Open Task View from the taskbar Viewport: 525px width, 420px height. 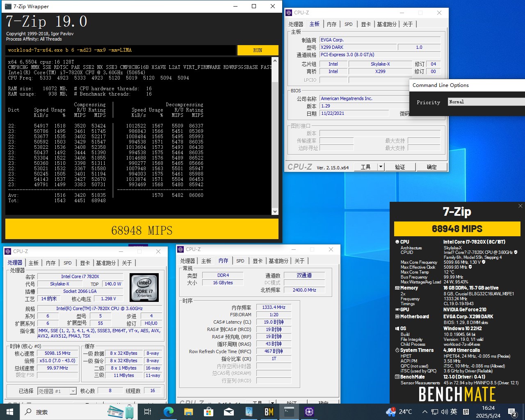point(148,412)
